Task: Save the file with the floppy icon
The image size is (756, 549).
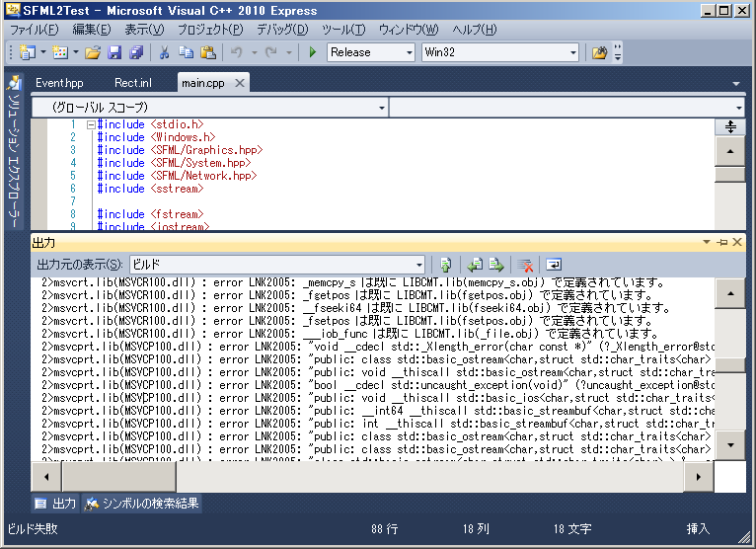Action: 114,52
